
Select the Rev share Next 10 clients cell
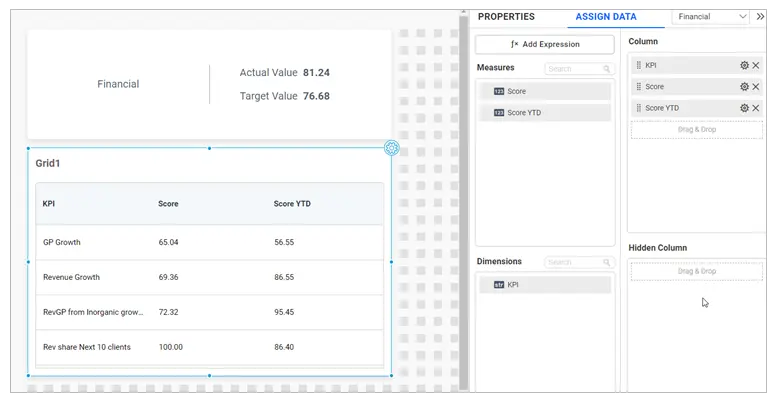pos(87,347)
